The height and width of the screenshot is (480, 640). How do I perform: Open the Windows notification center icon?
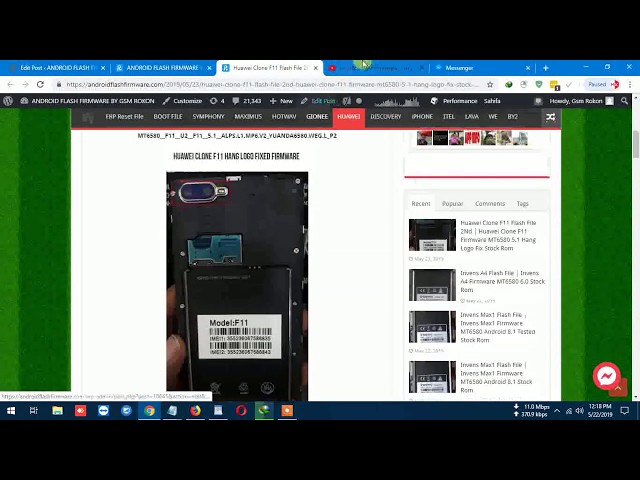pyautogui.click(x=624, y=411)
